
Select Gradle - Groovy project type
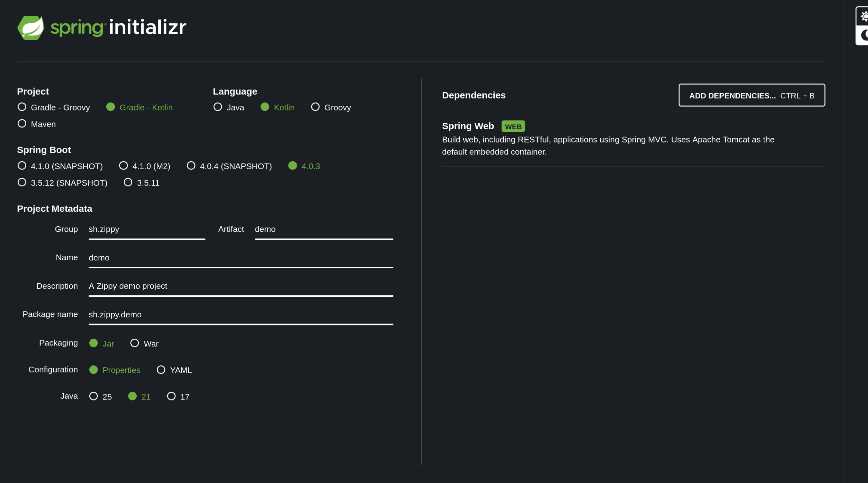click(x=22, y=107)
